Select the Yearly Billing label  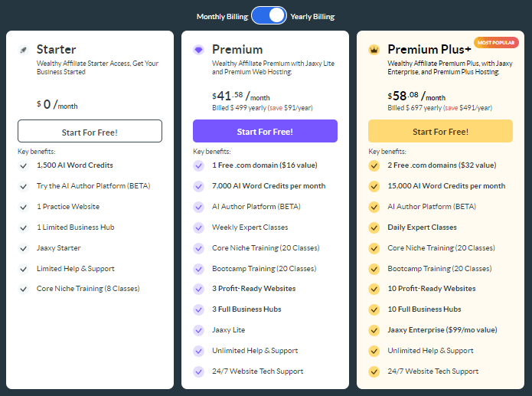[x=312, y=17]
